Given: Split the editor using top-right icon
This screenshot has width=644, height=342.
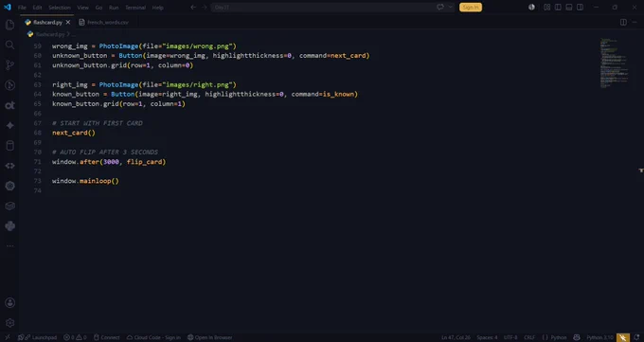Looking at the screenshot, I should coord(623,22).
